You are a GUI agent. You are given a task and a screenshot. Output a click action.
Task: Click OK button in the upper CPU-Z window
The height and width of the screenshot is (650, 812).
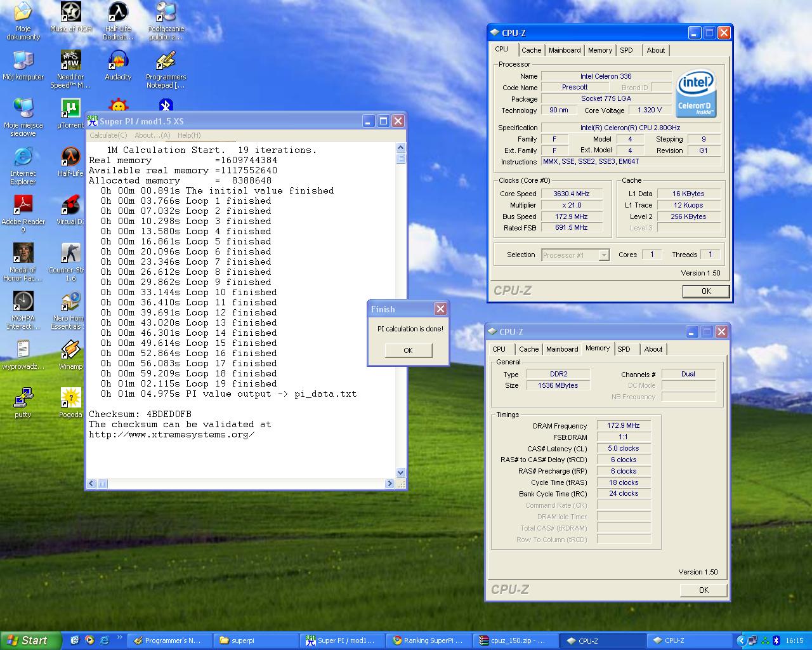[x=705, y=291]
